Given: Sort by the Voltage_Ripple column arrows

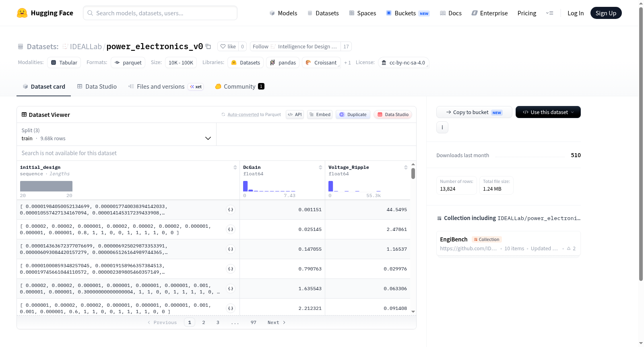Looking at the screenshot, I should click(x=406, y=167).
